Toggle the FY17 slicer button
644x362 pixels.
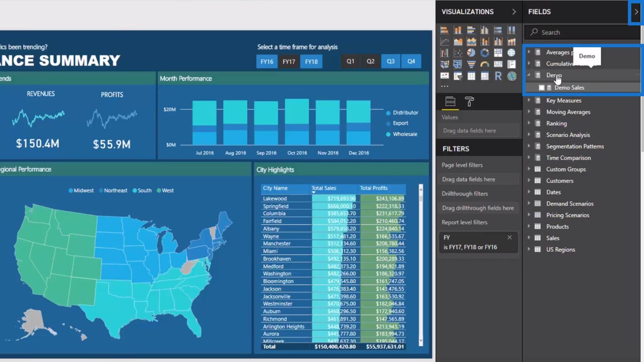289,61
